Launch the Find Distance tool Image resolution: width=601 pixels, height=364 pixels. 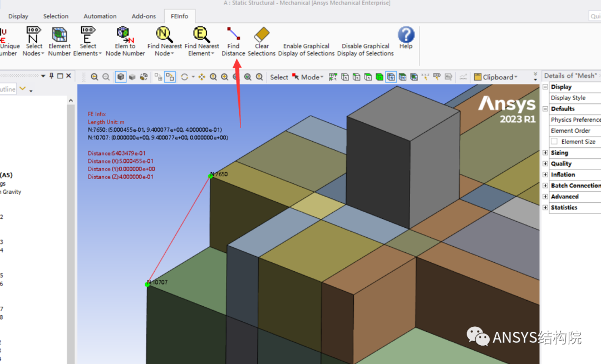point(233,41)
